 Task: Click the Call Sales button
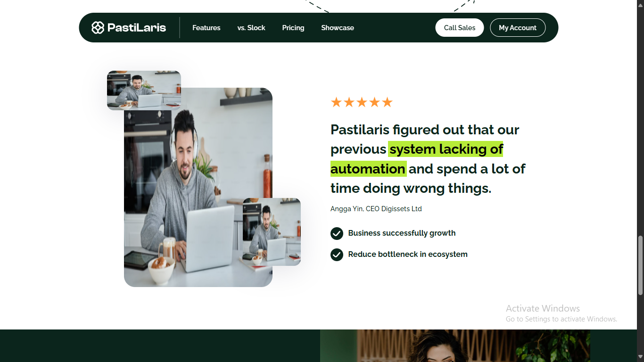pyautogui.click(x=460, y=28)
